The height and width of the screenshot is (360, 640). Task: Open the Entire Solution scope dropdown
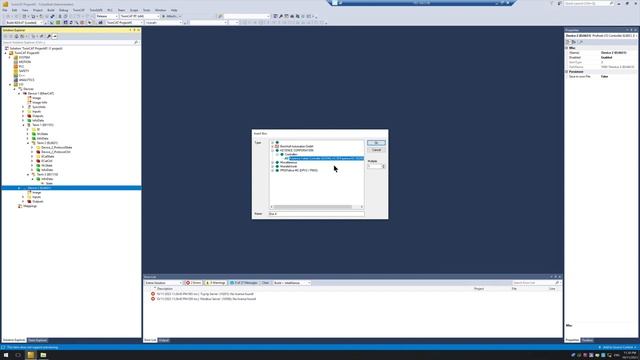163,283
